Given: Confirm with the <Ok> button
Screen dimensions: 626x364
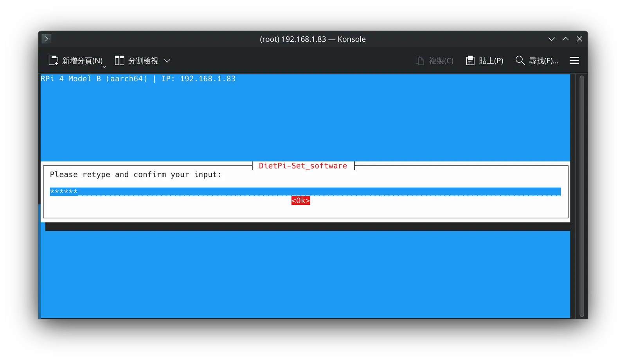Looking at the screenshot, I should pyautogui.click(x=300, y=201).
